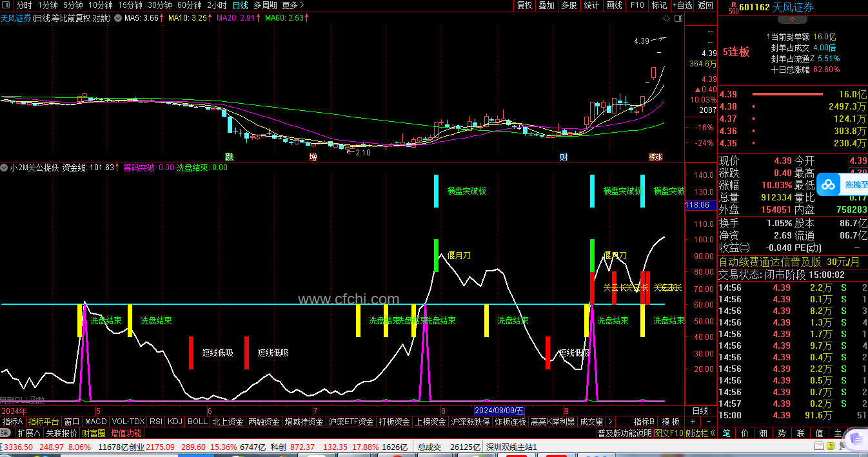Click the floating chat icon at bottom right
Viewport: 868px width, 457px height.
tap(856, 441)
